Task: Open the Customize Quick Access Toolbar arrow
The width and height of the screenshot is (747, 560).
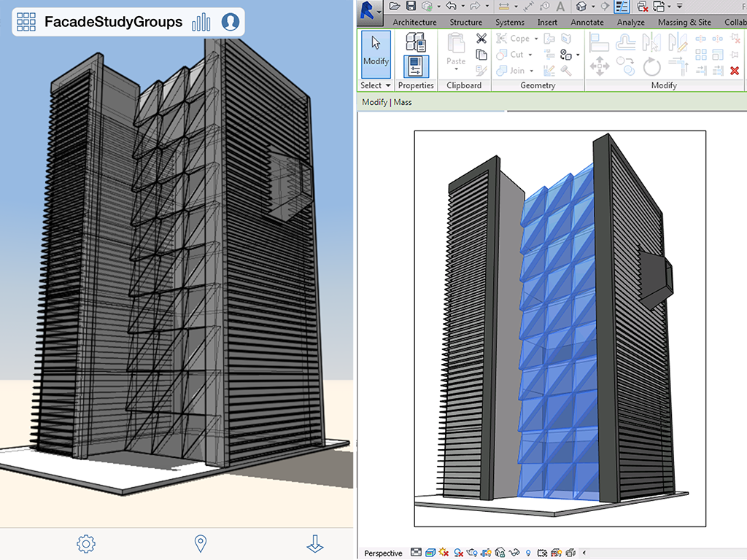Action: [x=679, y=6]
